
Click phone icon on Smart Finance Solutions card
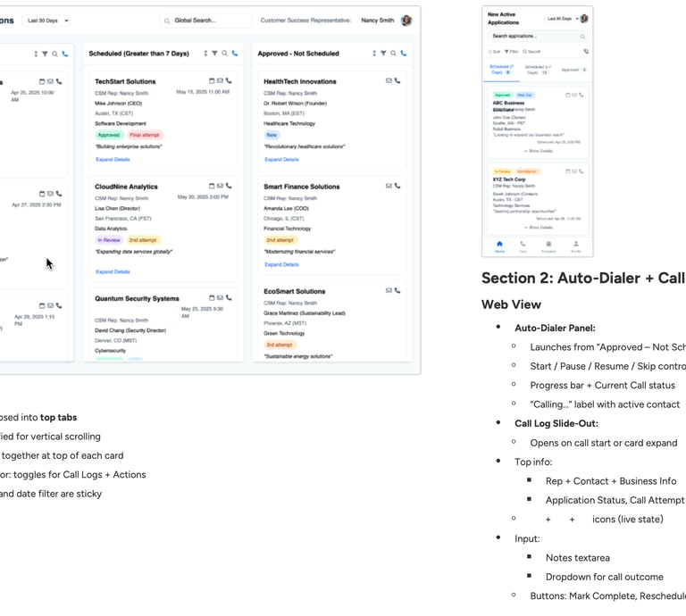coord(397,186)
